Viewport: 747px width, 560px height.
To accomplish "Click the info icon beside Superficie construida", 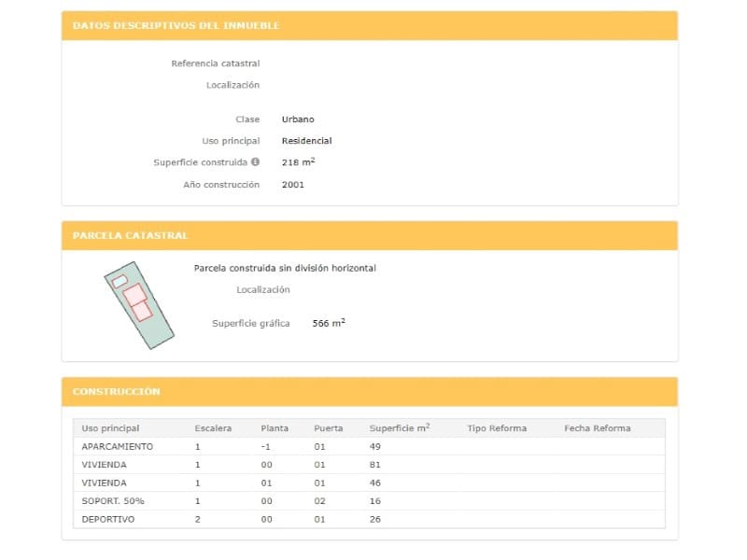I will [255, 162].
